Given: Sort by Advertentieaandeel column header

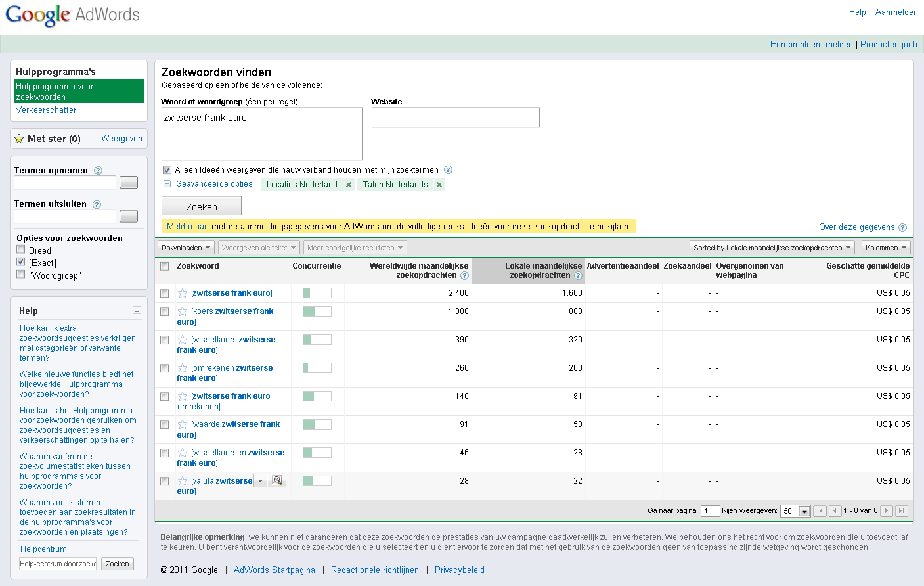Looking at the screenshot, I should point(623,266).
